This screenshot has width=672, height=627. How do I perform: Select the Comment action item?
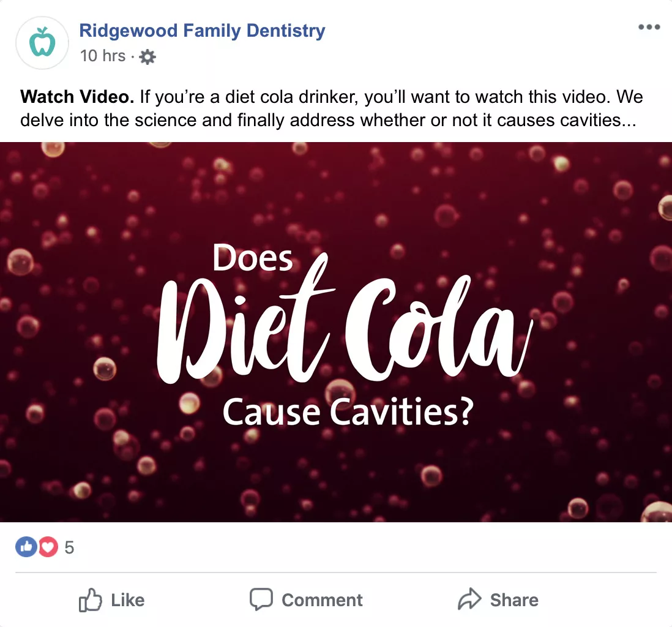point(306,599)
